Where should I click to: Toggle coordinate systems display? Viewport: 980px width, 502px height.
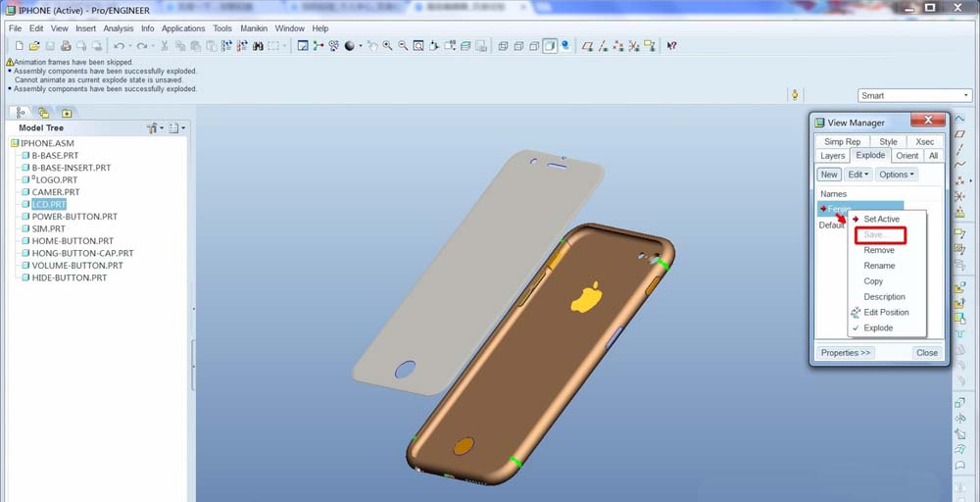click(634, 46)
